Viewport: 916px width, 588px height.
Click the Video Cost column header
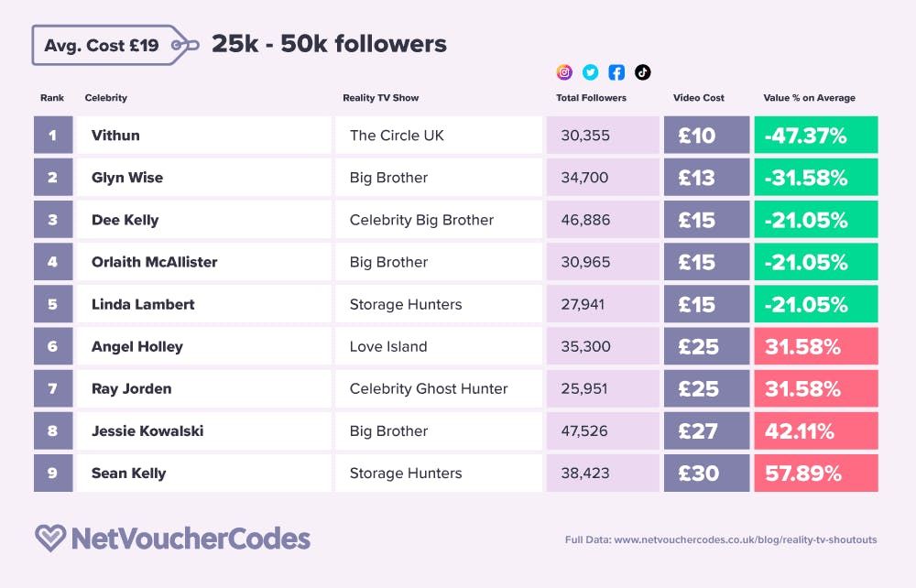[699, 97]
